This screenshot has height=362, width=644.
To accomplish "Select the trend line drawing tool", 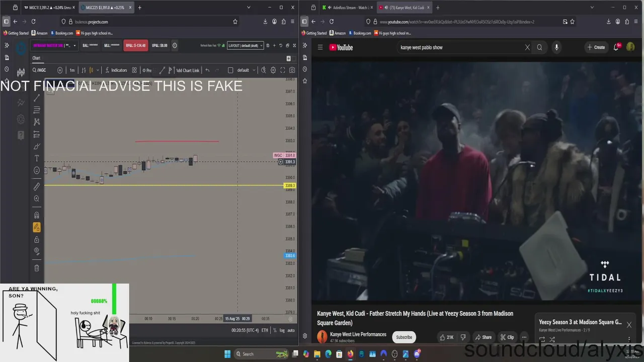I will point(37,98).
